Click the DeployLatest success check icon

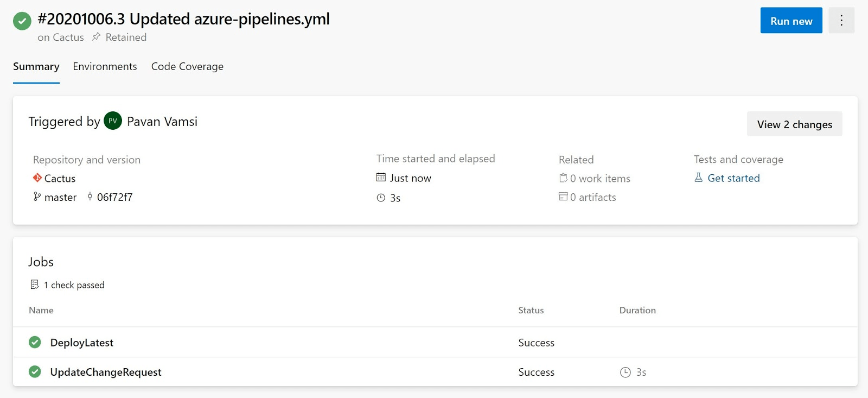[x=35, y=342]
